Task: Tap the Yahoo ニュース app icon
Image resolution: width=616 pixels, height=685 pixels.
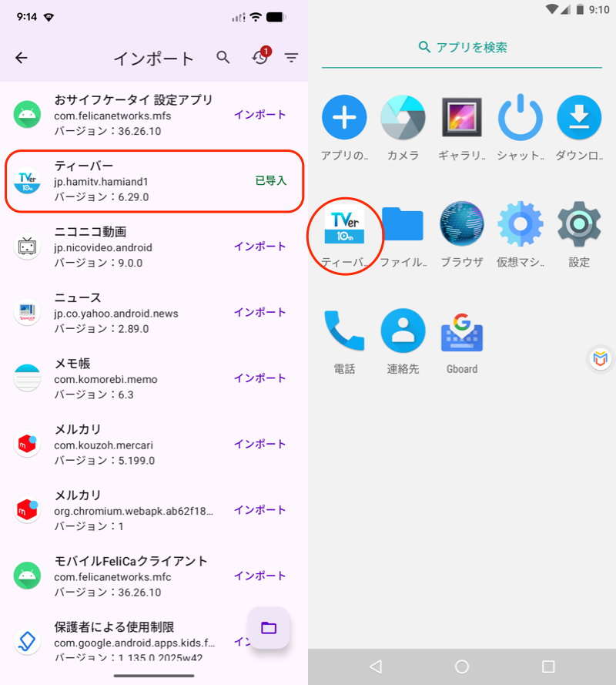Action: (27, 312)
